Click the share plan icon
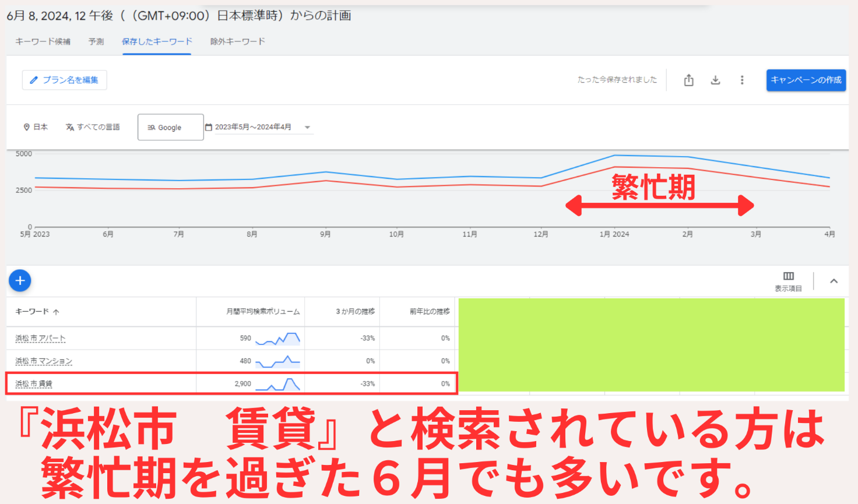Screen dimensions: 858x504 click(689, 80)
